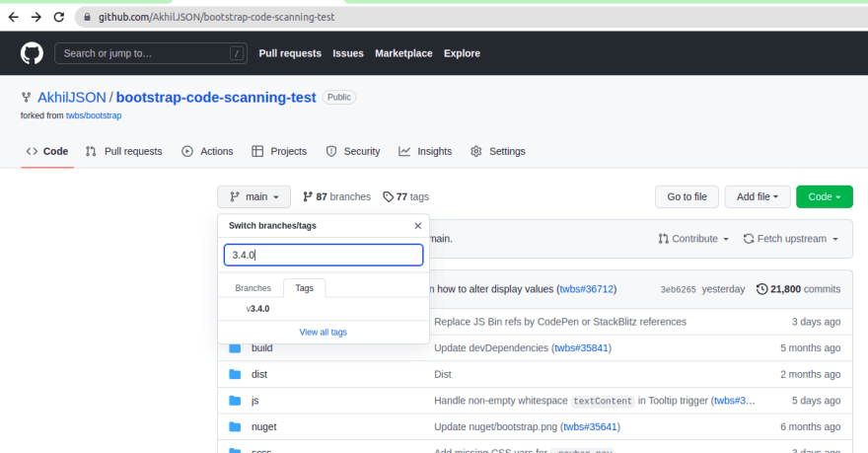Expand the Add file dropdown
The image size is (868, 453).
pyautogui.click(x=758, y=196)
